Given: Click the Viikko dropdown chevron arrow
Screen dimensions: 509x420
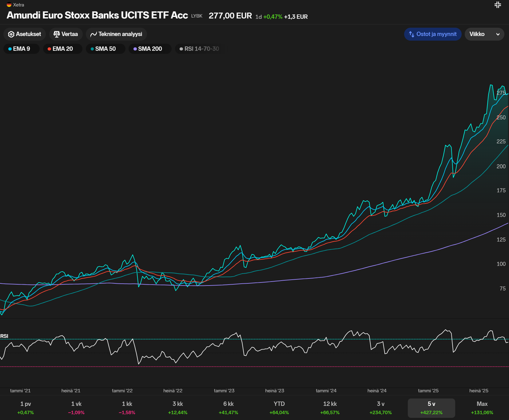Looking at the screenshot, I should (x=498, y=34).
